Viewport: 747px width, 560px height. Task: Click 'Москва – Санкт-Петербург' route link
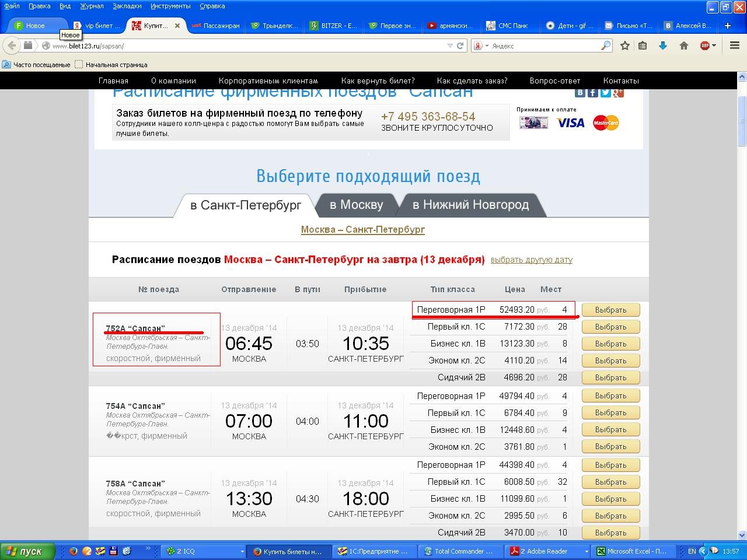(362, 229)
